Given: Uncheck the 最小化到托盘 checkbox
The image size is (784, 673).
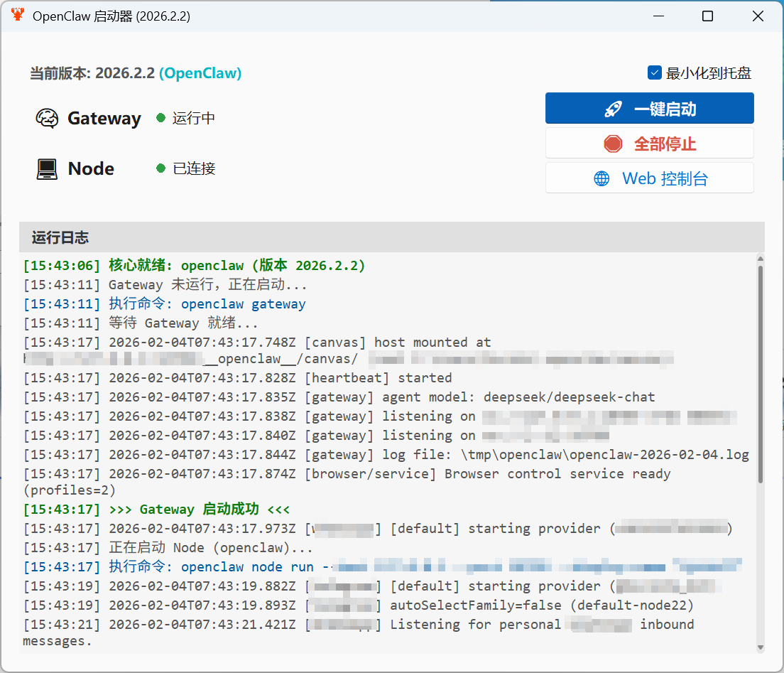Looking at the screenshot, I should pyautogui.click(x=655, y=72).
